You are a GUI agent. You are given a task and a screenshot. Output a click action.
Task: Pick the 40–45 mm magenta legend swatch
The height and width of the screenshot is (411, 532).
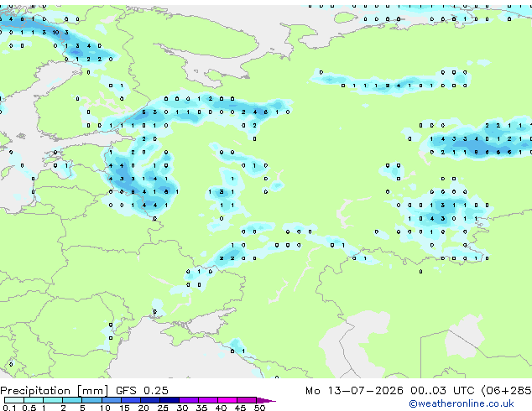[x=227, y=400]
